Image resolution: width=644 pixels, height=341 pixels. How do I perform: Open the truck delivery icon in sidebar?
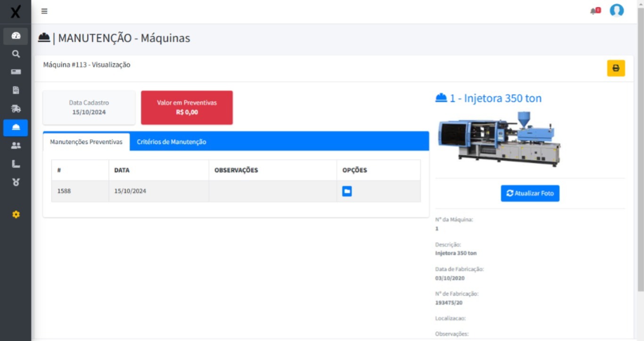point(16,109)
